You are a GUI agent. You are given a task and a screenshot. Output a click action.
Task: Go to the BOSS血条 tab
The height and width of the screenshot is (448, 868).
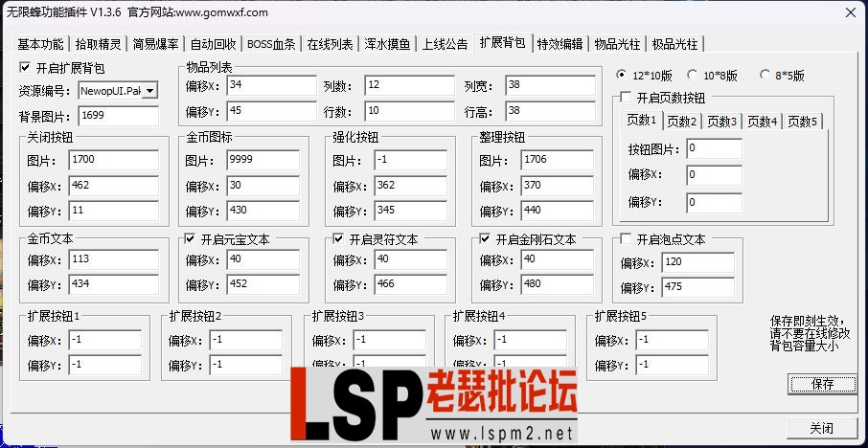coord(271,44)
